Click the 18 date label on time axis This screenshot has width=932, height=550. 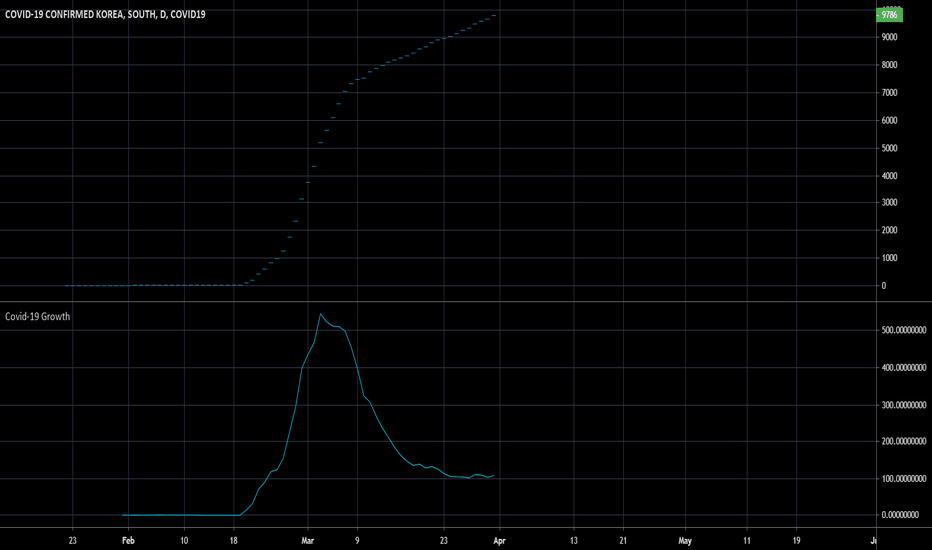click(x=234, y=540)
